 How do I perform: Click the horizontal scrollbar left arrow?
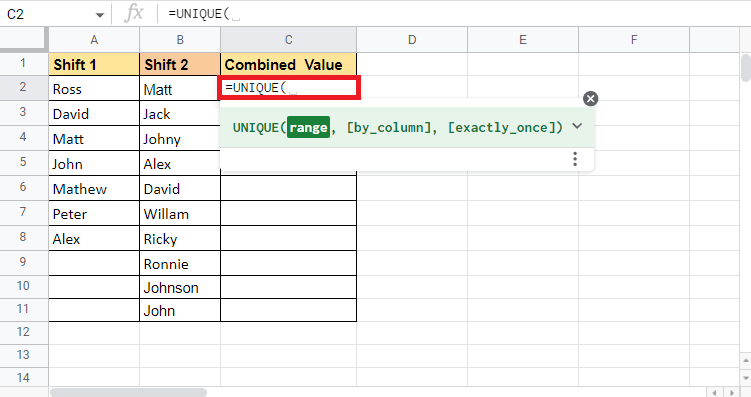(715, 393)
